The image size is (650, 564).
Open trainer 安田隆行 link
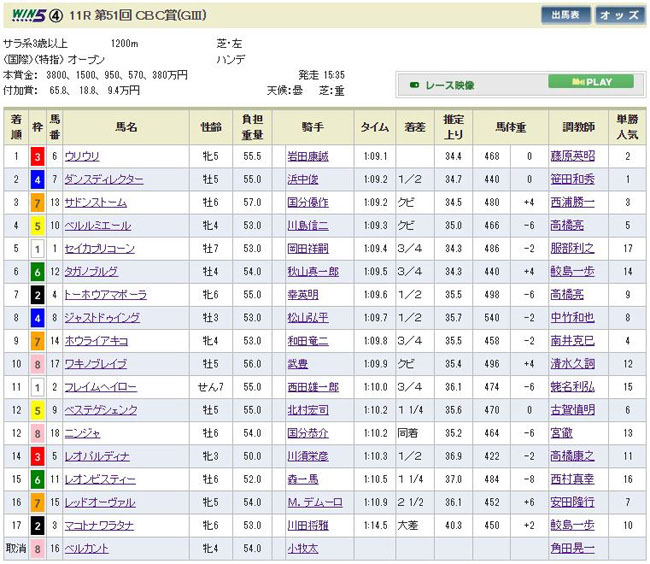[572, 503]
